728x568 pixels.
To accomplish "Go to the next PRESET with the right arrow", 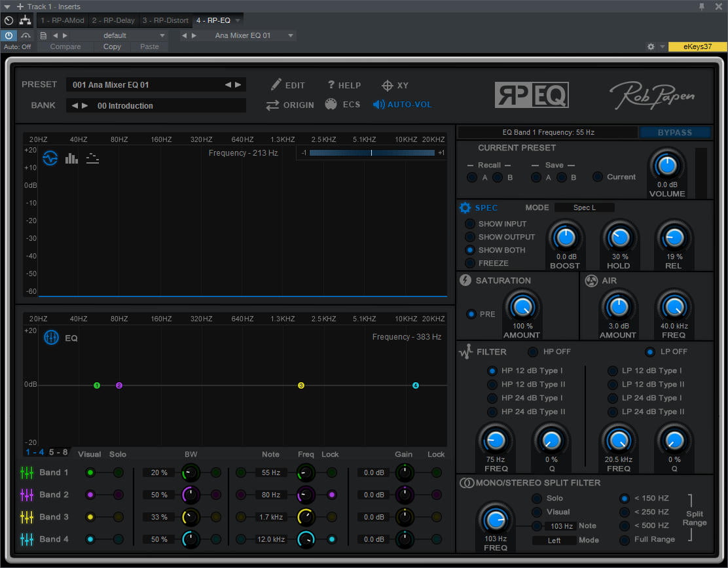I will click(238, 84).
